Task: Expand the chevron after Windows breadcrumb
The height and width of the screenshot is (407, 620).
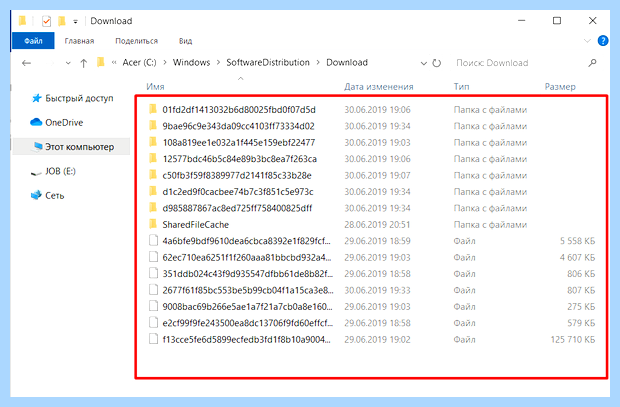Action: point(218,63)
